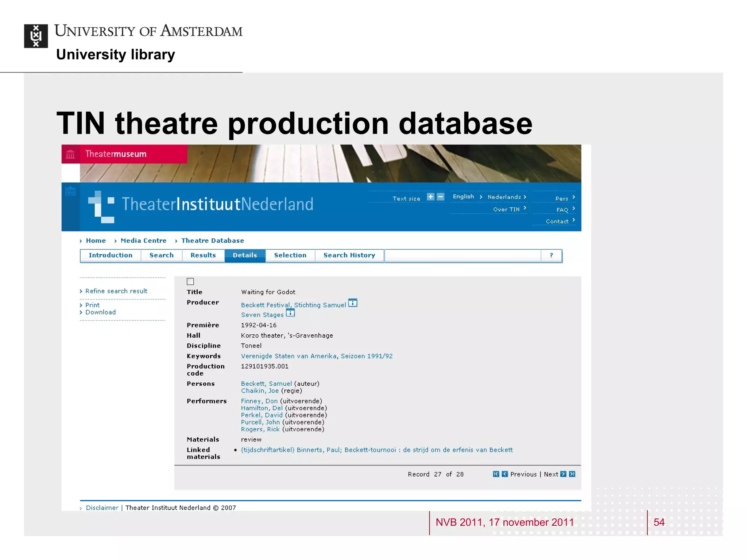Open person Chaikin, Joe
747x560 pixels.
click(x=260, y=391)
